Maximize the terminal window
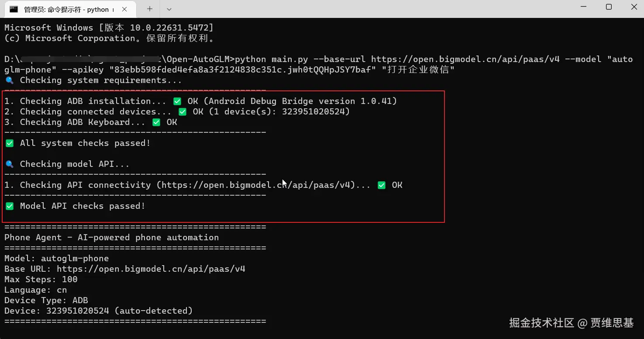This screenshot has height=339, width=644. point(609,7)
